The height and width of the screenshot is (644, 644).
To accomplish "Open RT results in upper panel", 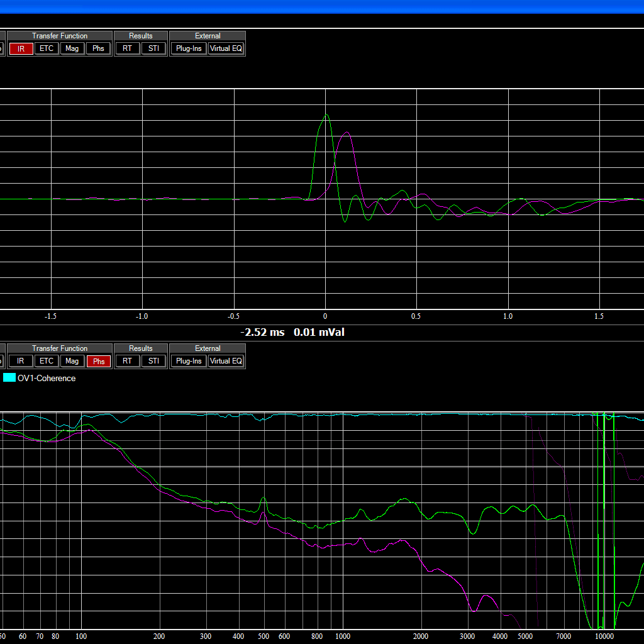I will pyautogui.click(x=127, y=48).
